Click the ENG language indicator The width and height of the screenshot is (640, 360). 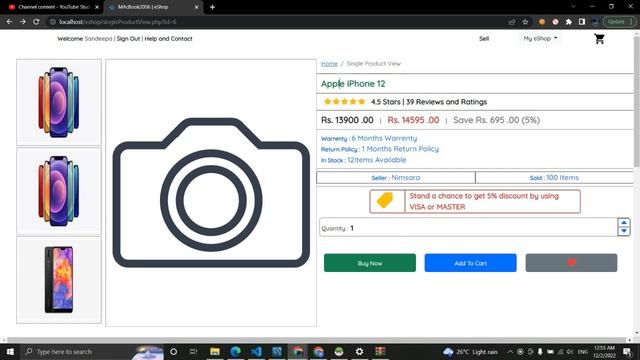tap(583, 351)
